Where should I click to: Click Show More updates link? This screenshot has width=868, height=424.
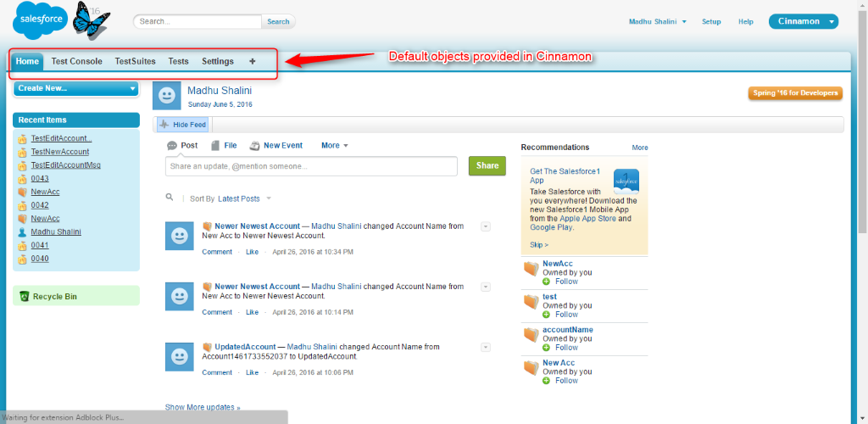tap(203, 407)
